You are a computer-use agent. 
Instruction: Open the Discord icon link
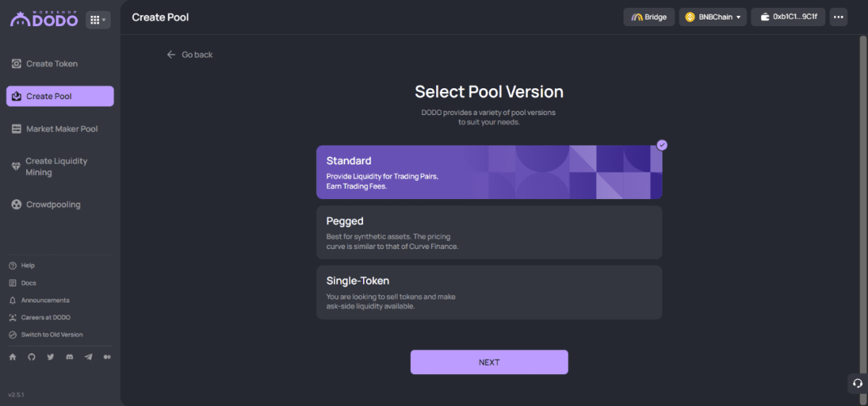(x=69, y=357)
